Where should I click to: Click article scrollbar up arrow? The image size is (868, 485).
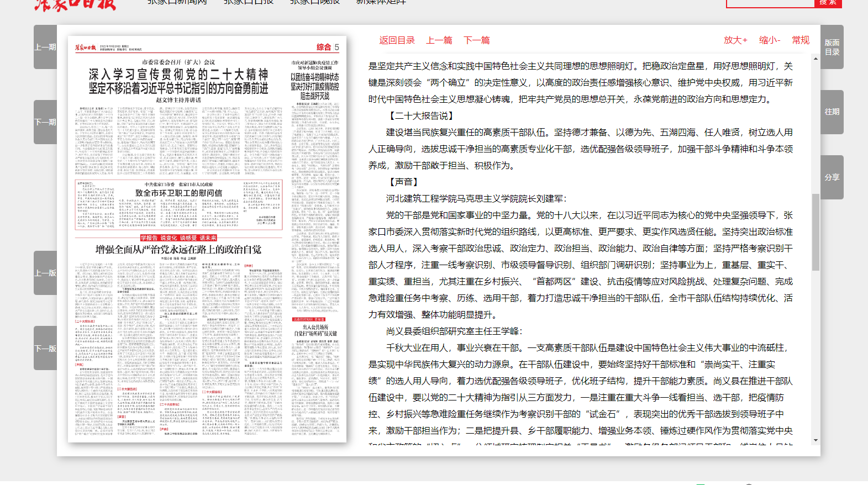816,58
